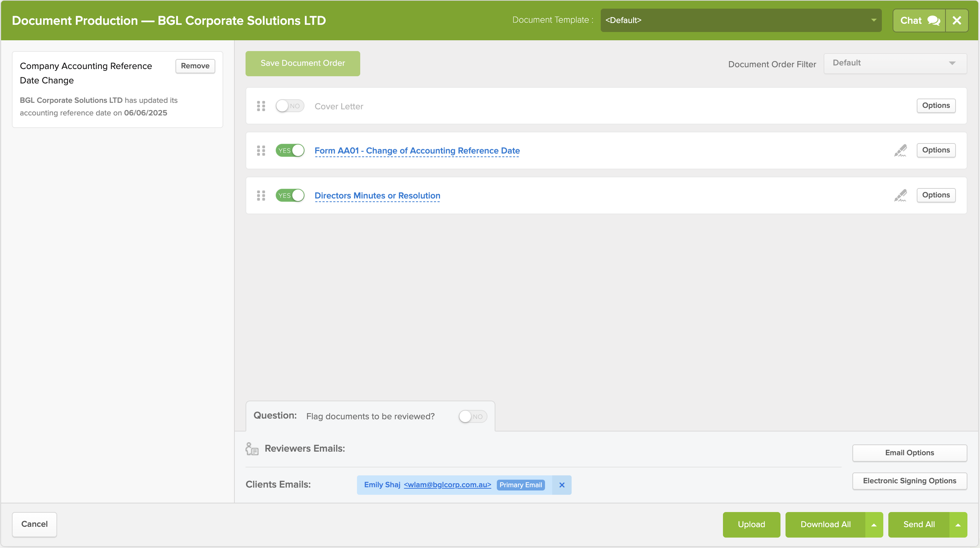
Task: Click the Cover Letter label
Action: 339,106
